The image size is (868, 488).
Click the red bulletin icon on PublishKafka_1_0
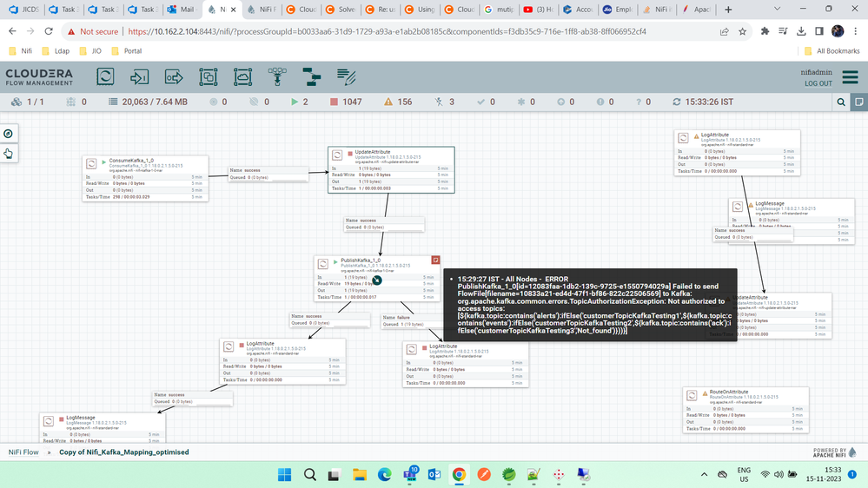pos(436,260)
